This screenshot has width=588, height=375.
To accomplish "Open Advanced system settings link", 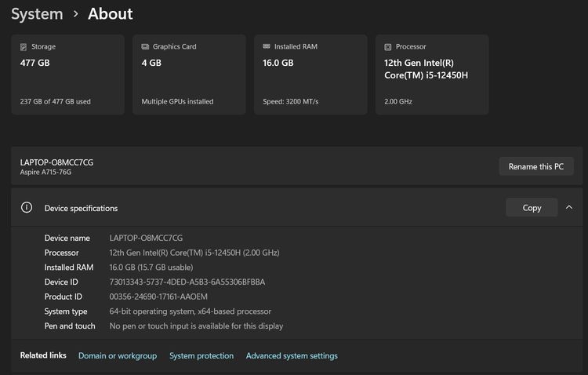I will coord(292,356).
